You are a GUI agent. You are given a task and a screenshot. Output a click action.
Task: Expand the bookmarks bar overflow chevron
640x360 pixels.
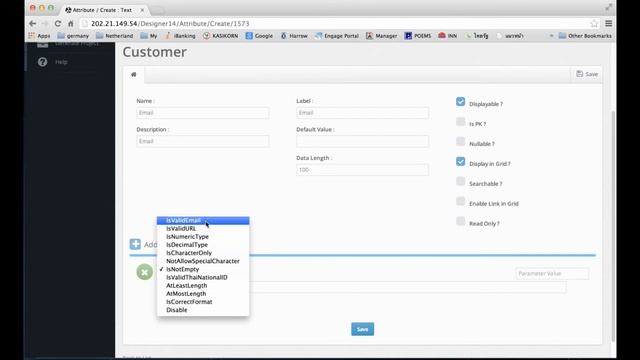point(551,36)
